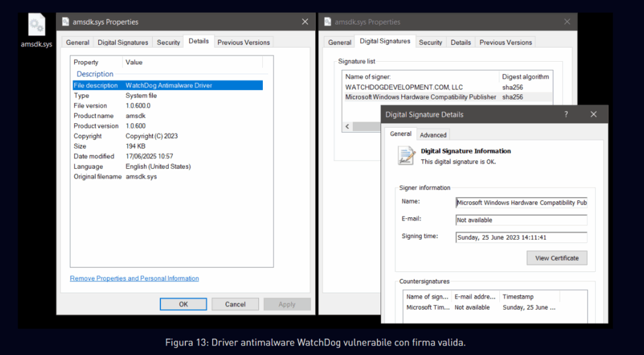Click the signature list left scroll arrow
Viewport: 644px width, 355px height.
click(347, 127)
